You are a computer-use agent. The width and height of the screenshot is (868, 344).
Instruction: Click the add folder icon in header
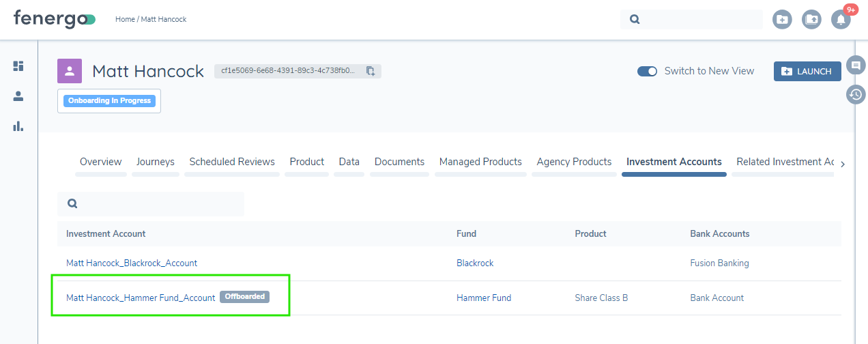pyautogui.click(x=782, y=20)
